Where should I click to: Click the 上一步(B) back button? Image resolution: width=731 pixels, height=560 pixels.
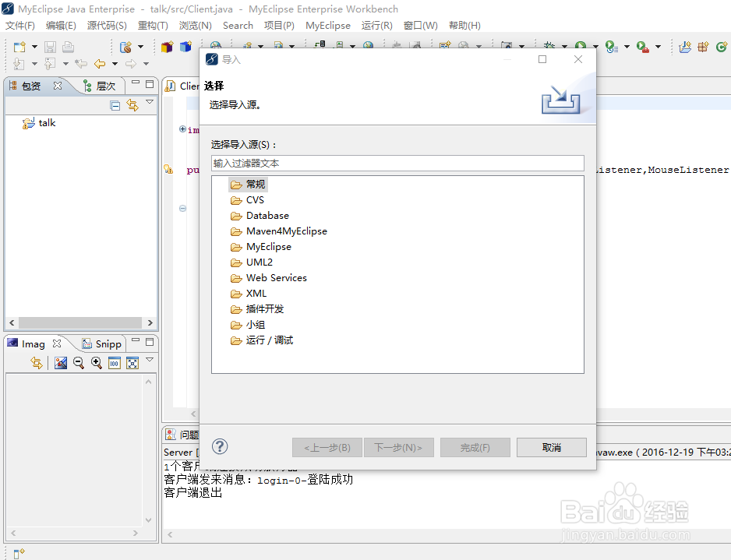(327, 448)
